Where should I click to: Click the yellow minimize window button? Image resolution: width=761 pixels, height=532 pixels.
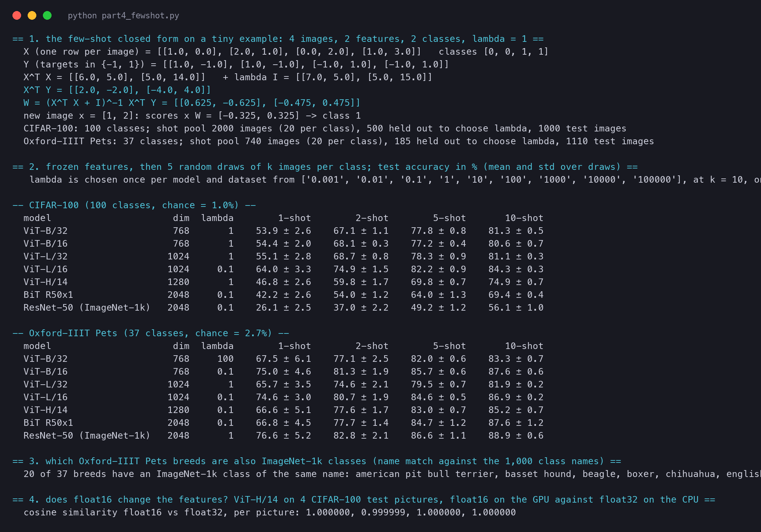32,16
